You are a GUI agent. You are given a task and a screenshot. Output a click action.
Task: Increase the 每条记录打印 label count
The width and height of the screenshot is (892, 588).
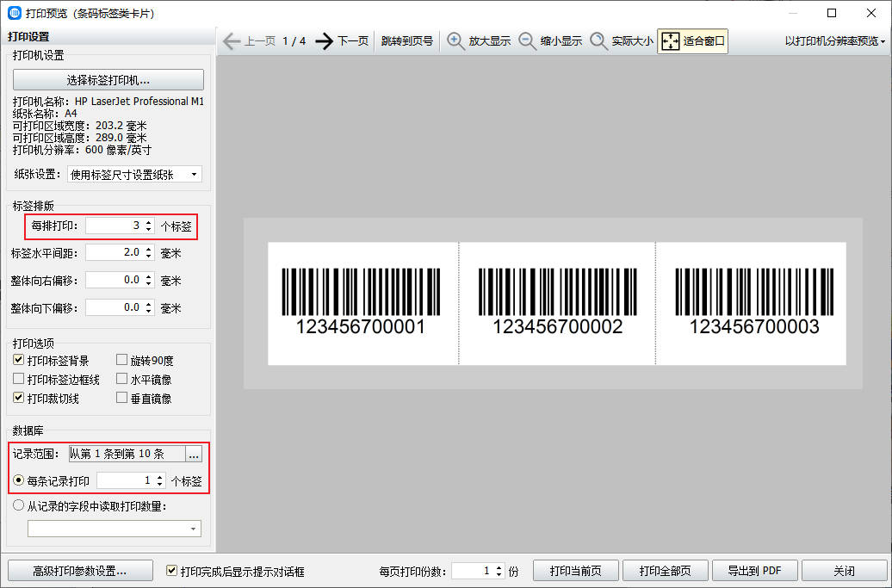pyautogui.click(x=160, y=477)
